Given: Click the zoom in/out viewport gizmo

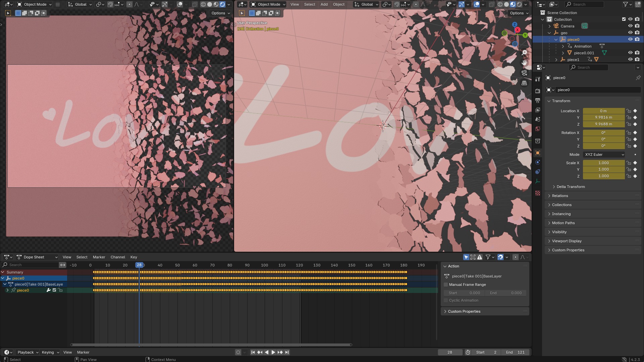Looking at the screenshot, I should pos(524,53).
